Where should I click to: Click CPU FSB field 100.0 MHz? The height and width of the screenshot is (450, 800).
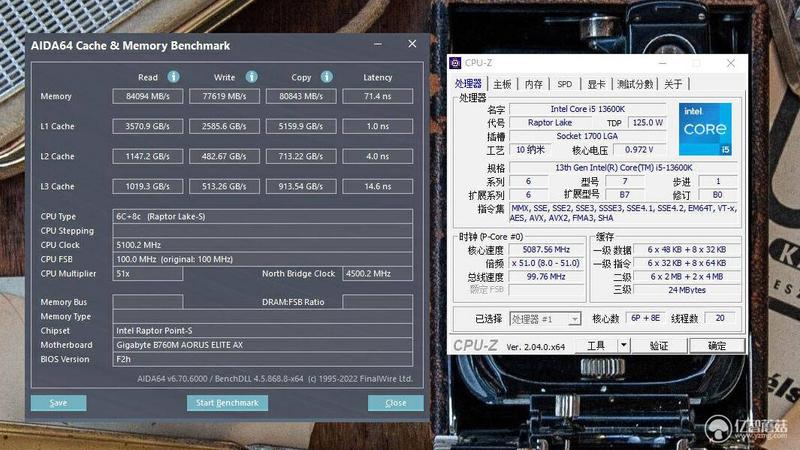[262, 259]
